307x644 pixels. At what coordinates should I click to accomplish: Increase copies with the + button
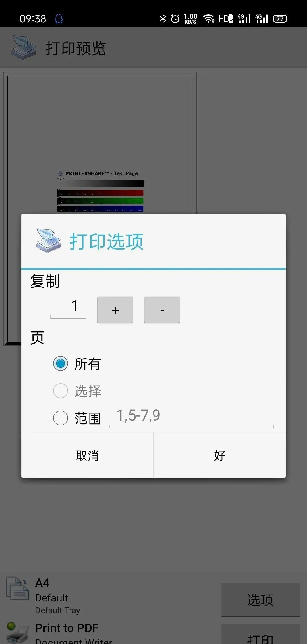pos(115,310)
